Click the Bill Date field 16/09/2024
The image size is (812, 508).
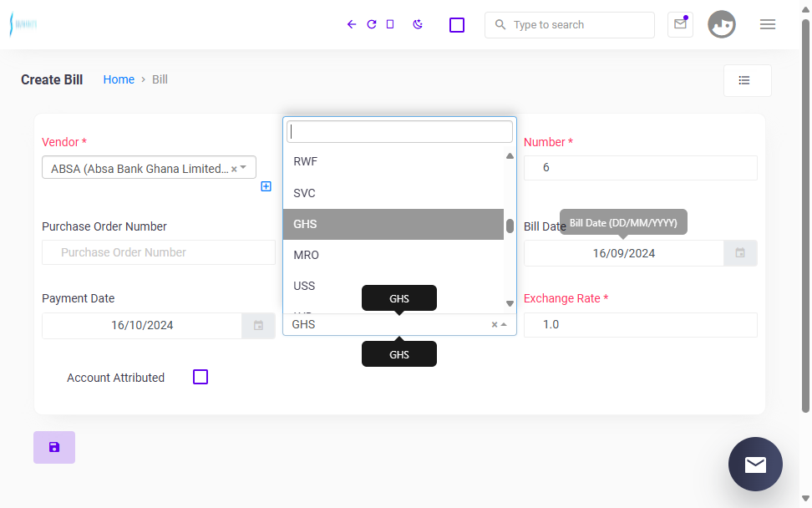pos(624,253)
